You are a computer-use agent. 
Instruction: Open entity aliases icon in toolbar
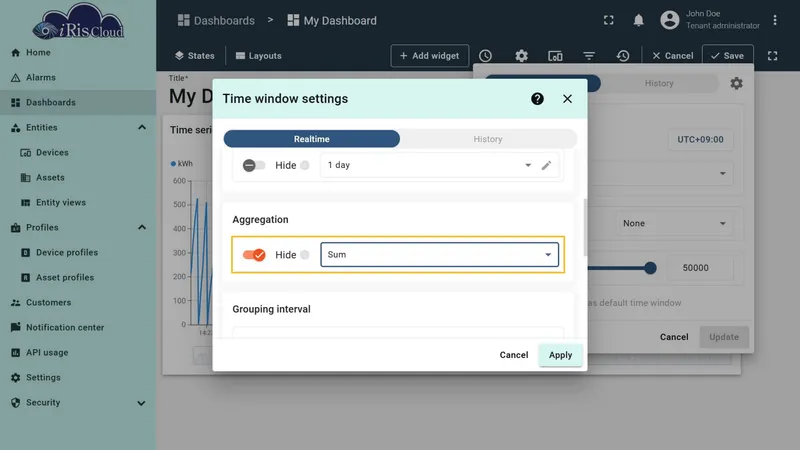point(555,56)
